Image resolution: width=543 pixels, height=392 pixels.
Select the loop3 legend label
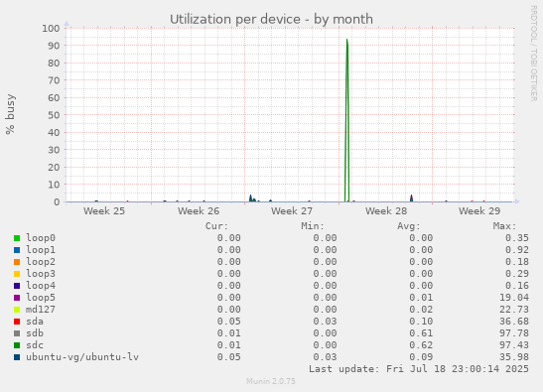41,274
